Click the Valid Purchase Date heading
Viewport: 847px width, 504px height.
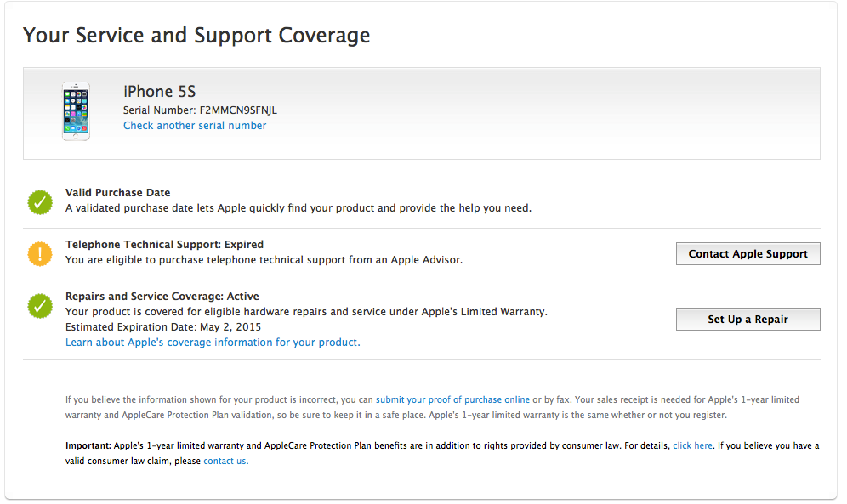(x=117, y=193)
